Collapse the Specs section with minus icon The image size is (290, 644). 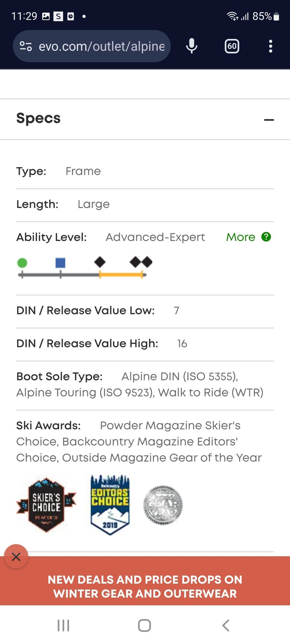tap(269, 120)
